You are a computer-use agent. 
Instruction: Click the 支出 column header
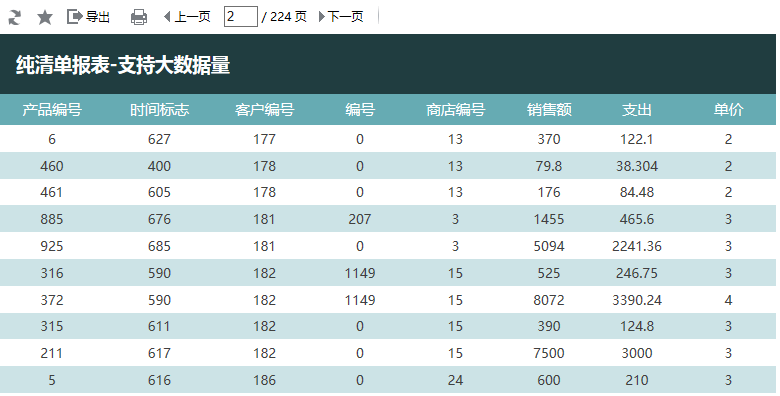pyautogui.click(x=637, y=109)
